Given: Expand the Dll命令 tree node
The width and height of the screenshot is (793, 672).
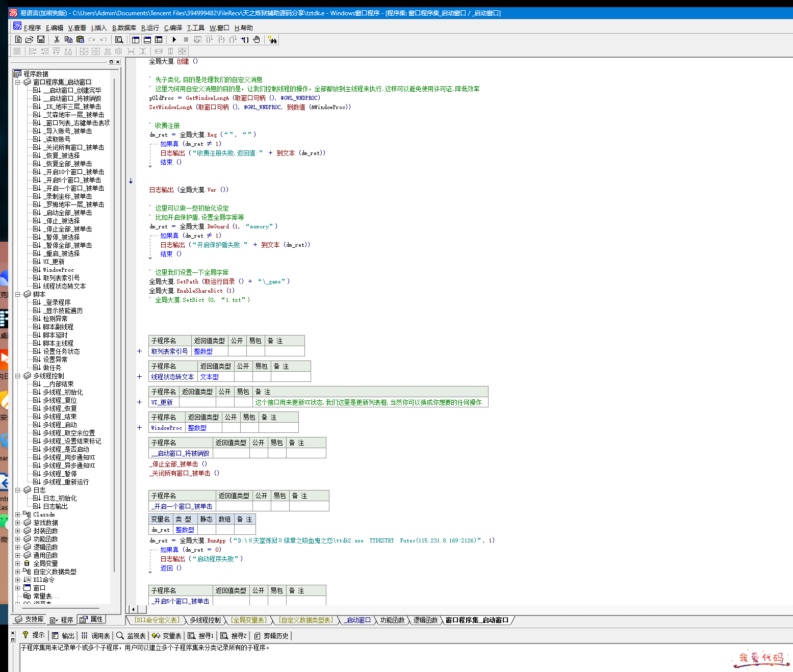Looking at the screenshot, I should [17, 580].
